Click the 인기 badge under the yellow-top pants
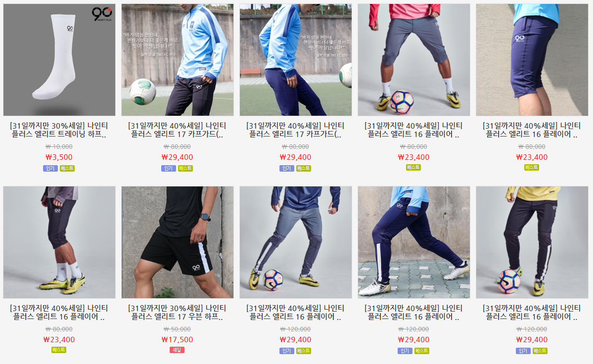 523,351
